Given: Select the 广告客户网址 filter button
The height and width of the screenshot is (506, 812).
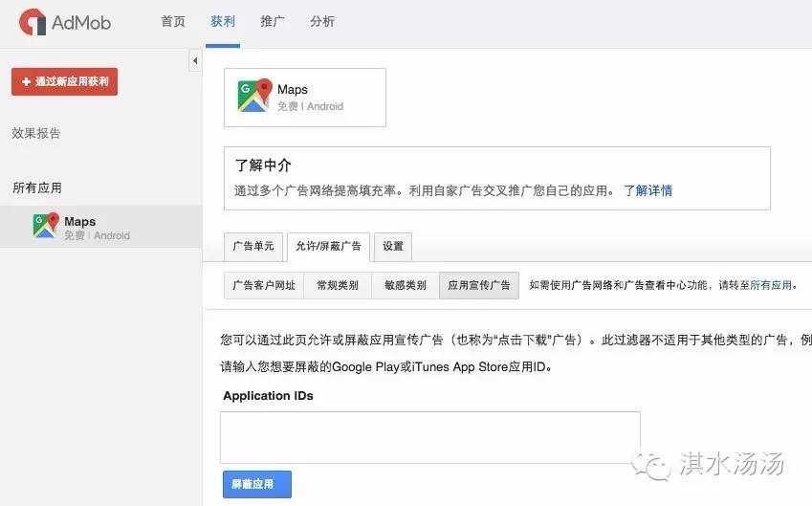Looking at the screenshot, I should [264, 285].
